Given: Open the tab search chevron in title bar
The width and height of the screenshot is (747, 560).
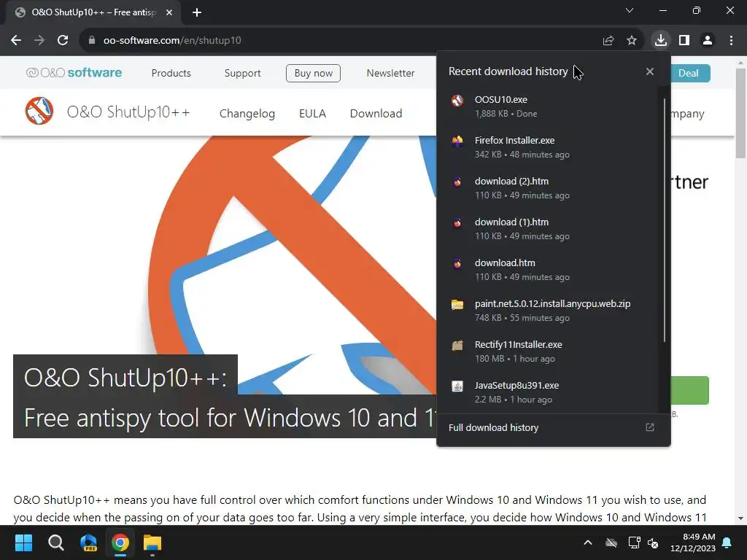Looking at the screenshot, I should click(x=630, y=10).
